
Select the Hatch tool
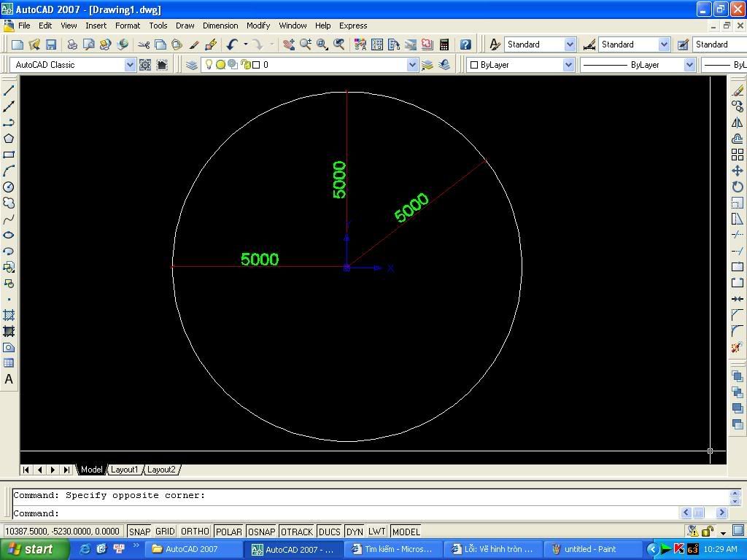[x=9, y=315]
